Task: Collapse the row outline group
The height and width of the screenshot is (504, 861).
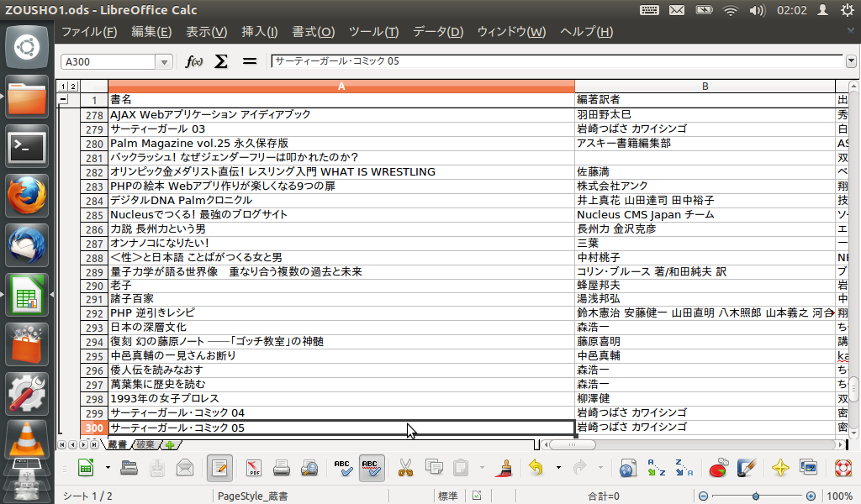Action: pos(64,100)
